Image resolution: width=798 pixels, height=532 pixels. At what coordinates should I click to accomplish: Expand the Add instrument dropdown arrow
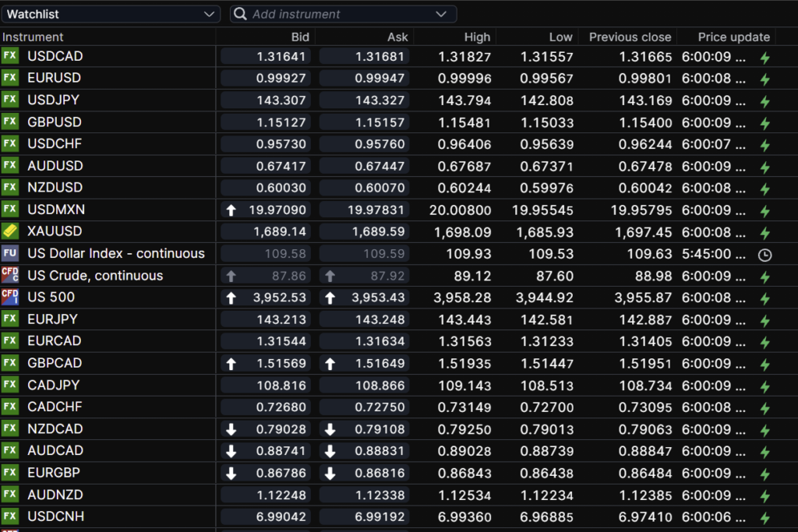pyautogui.click(x=442, y=14)
